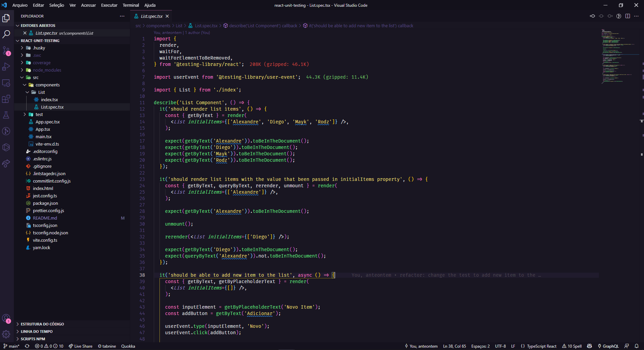The width and height of the screenshot is (644, 350).
Task: Open notifications via the bell icon
Action: (x=637, y=346)
